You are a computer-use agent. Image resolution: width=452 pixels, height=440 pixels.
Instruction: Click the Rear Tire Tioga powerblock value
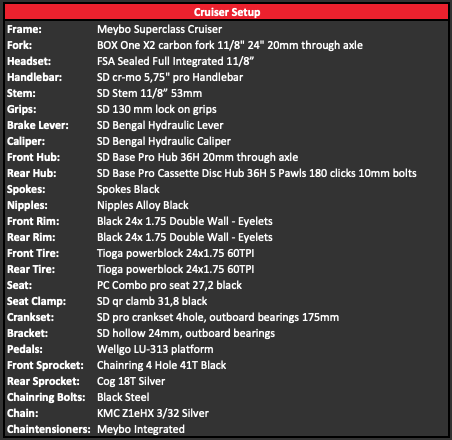pos(176,269)
